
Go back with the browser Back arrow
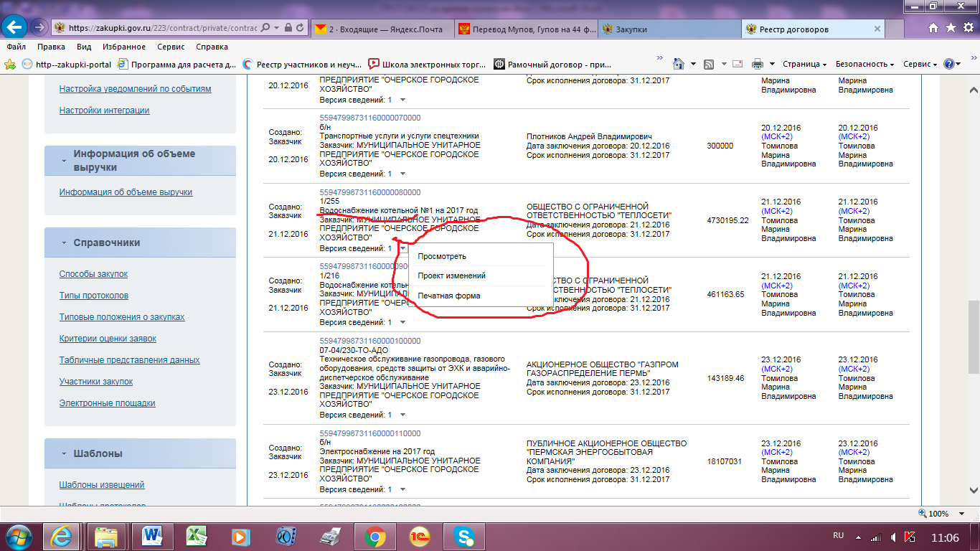pyautogui.click(x=15, y=27)
